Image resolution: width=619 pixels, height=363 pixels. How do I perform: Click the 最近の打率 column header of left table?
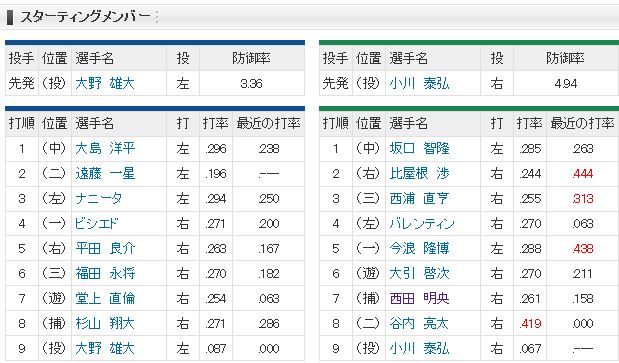tap(268, 123)
